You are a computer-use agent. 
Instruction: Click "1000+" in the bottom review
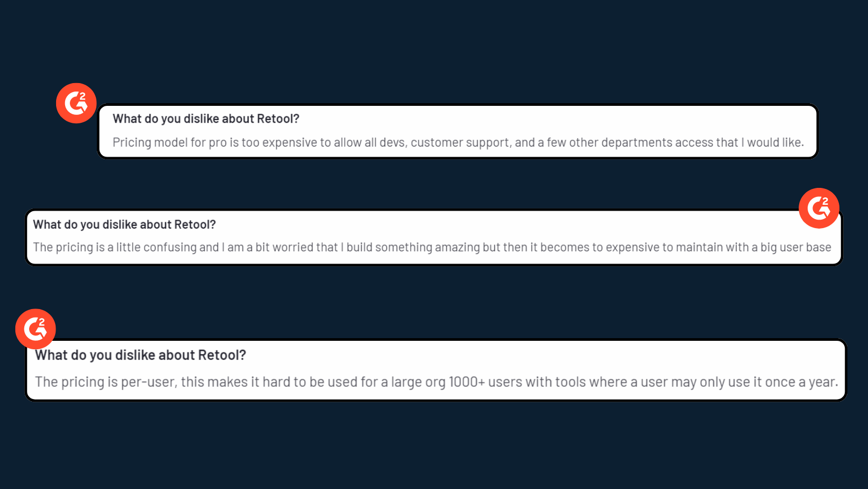click(x=466, y=382)
